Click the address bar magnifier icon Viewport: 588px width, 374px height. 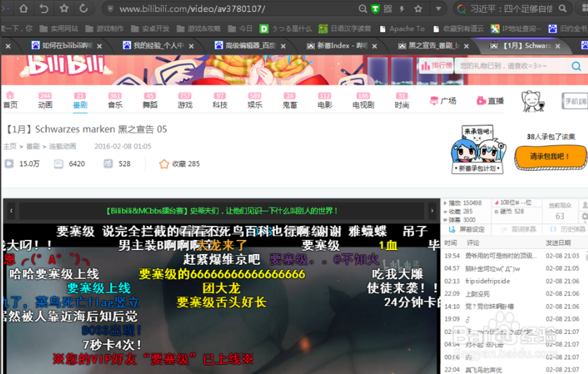[362, 9]
